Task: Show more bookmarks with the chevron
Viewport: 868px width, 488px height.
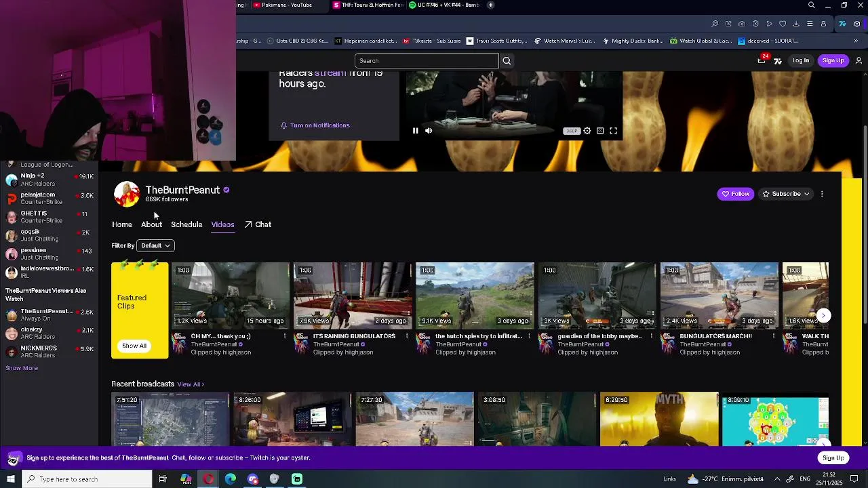Action: click(x=856, y=41)
